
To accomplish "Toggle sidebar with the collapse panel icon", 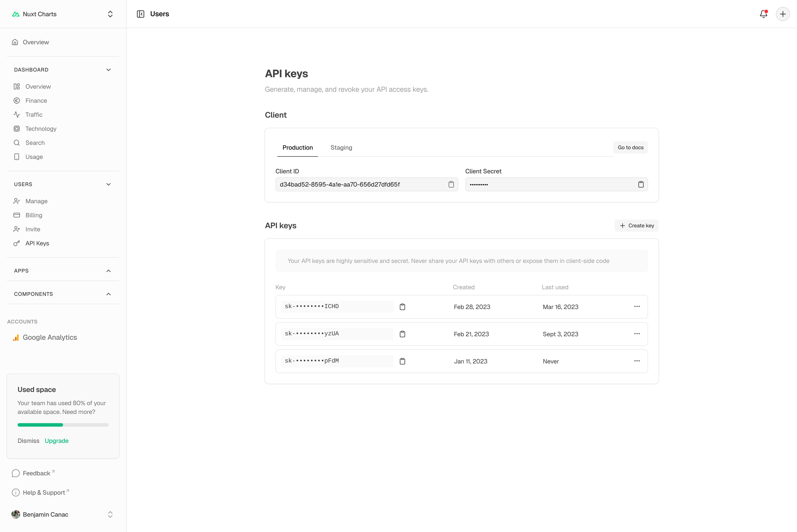I will pyautogui.click(x=141, y=14).
